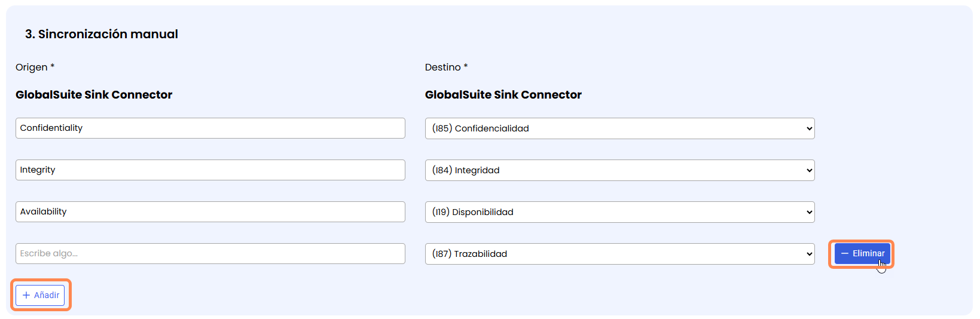Click the "3. Sincronización manual" heading
Viewport: 980px width, 319px height.
click(102, 34)
